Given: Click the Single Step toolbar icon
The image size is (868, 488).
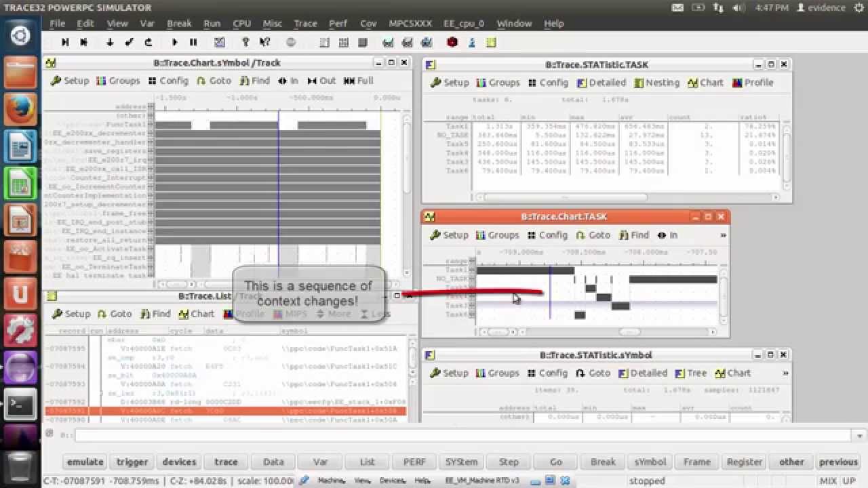Looking at the screenshot, I should click(65, 42).
